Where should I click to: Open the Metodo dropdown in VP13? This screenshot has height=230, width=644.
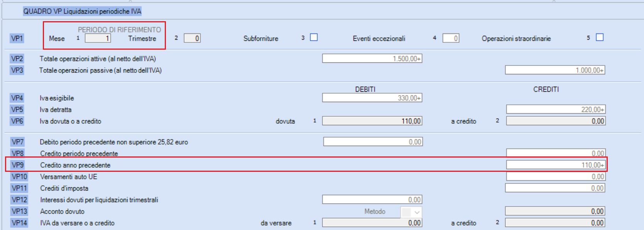point(411,212)
